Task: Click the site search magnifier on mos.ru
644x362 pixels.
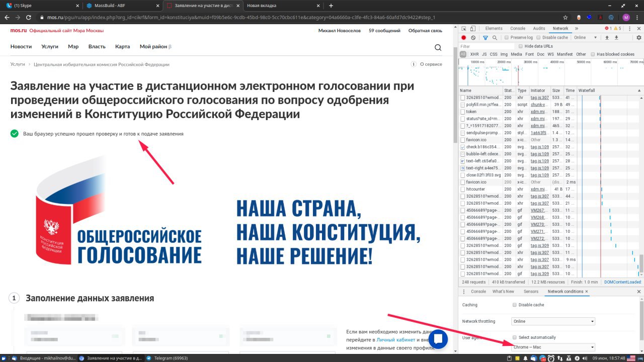Action: [x=438, y=48]
